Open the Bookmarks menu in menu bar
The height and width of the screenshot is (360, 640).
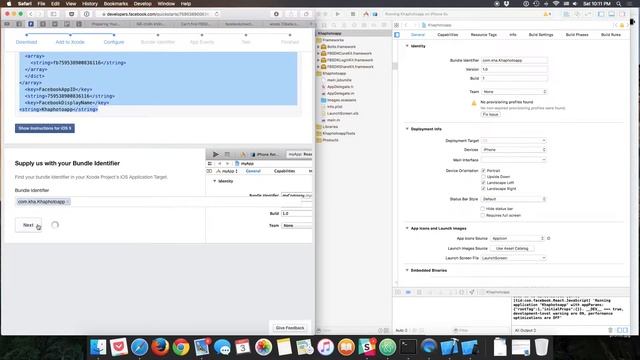116,4
